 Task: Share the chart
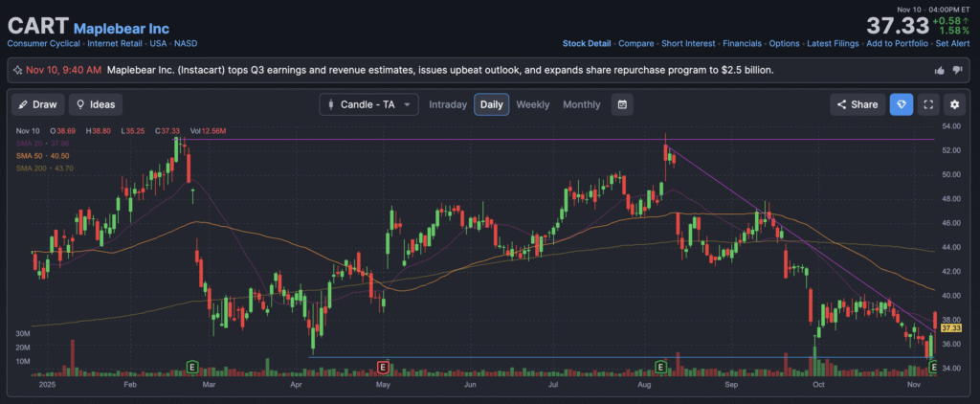(x=857, y=104)
